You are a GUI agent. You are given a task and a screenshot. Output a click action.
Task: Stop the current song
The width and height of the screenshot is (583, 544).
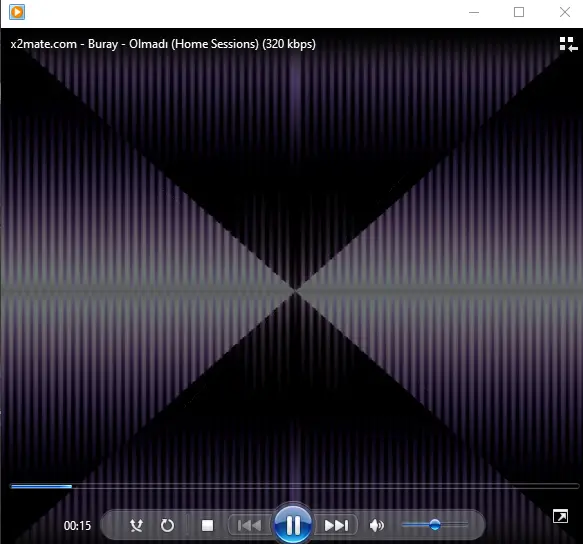[207, 525]
